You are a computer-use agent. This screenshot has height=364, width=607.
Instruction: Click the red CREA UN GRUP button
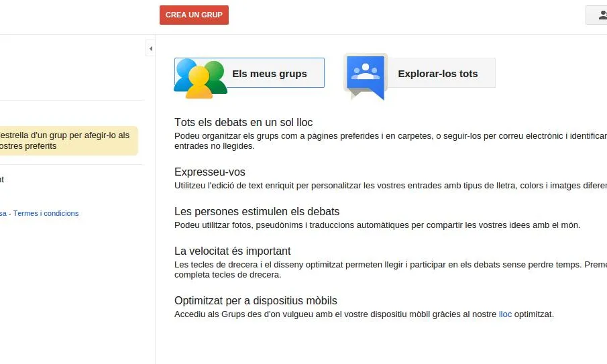(194, 15)
